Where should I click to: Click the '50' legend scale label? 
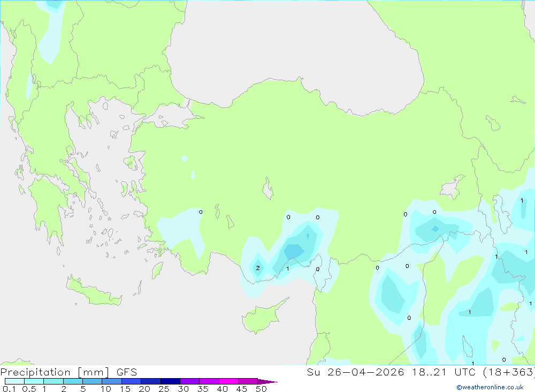(262, 389)
